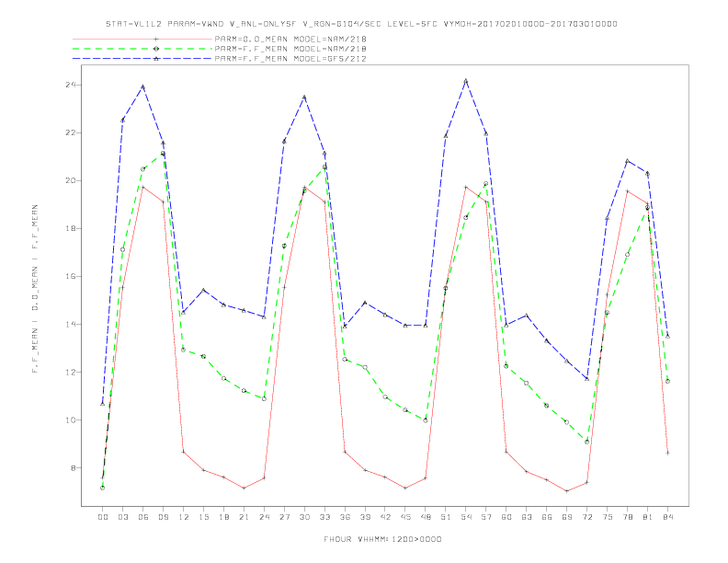Click x-axis tick label 45
Image resolution: width=728 pixels, height=563 pixels.
405,517
